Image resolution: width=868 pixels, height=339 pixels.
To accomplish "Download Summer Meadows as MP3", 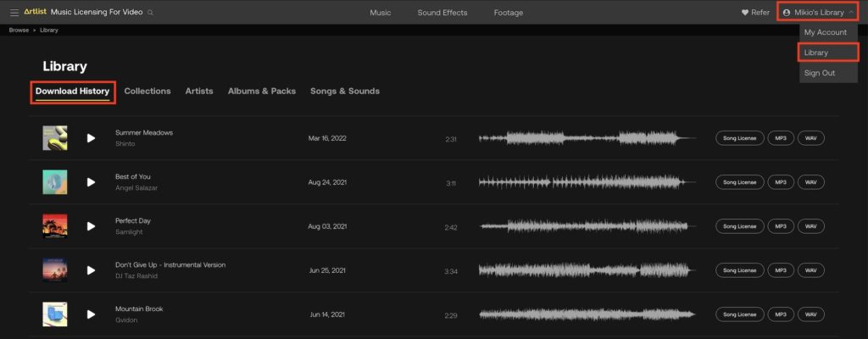I will click(x=781, y=138).
